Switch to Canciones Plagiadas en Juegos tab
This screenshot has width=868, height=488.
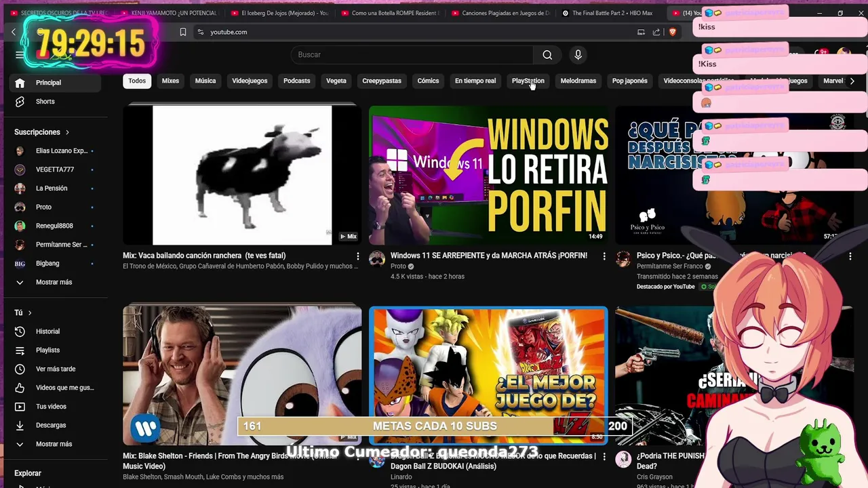(x=501, y=13)
